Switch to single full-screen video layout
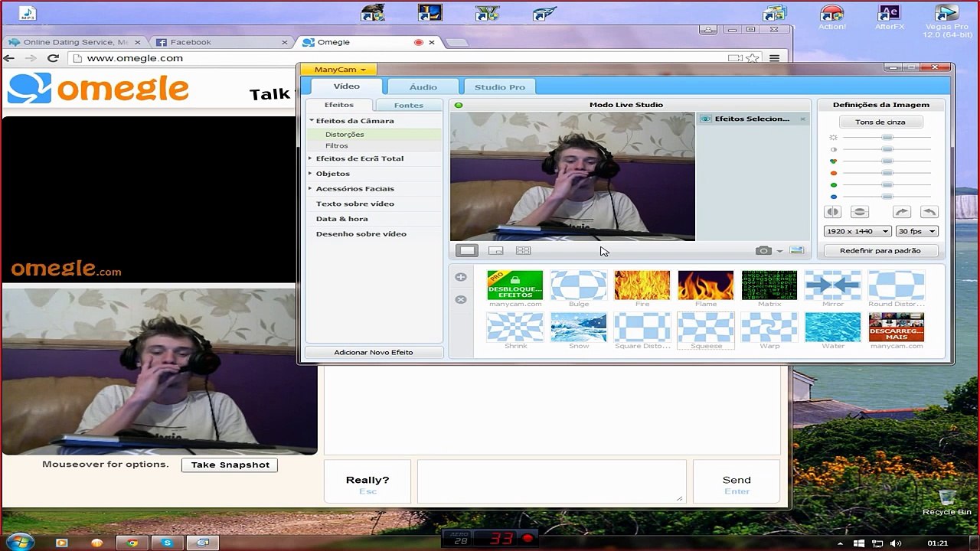Viewport: 980px width, 551px height. click(467, 250)
